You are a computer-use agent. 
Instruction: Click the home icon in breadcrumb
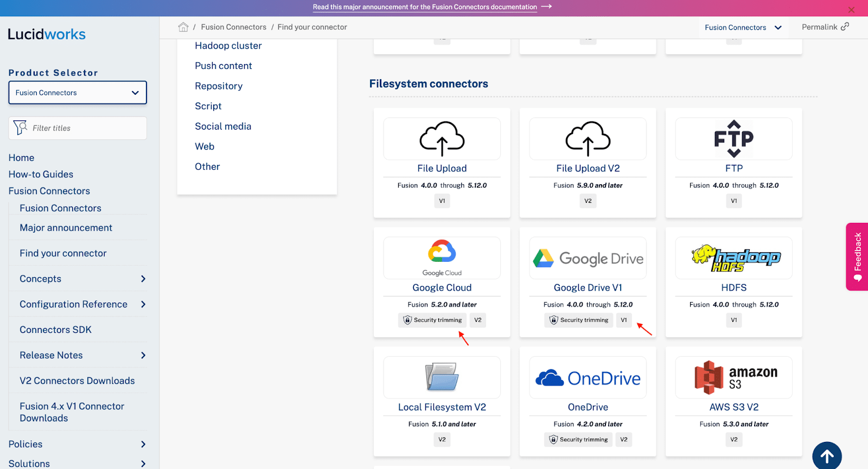click(x=183, y=27)
